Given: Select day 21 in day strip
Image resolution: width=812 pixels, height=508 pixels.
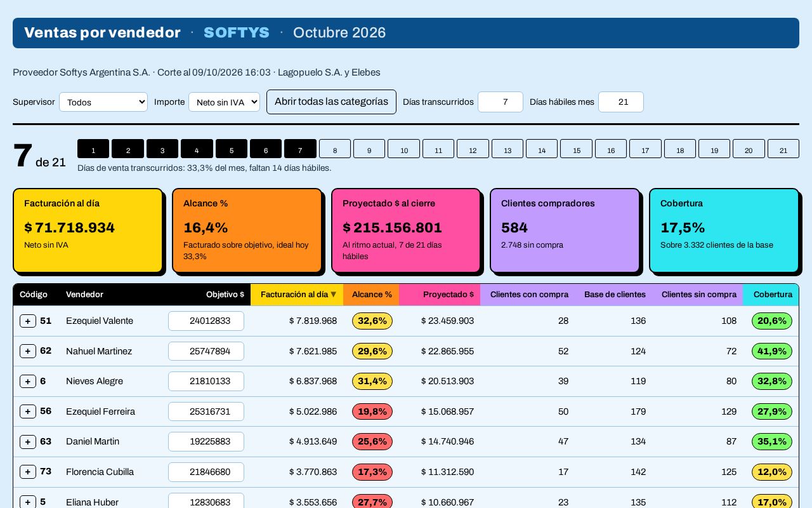Looking at the screenshot, I should point(783,149).
